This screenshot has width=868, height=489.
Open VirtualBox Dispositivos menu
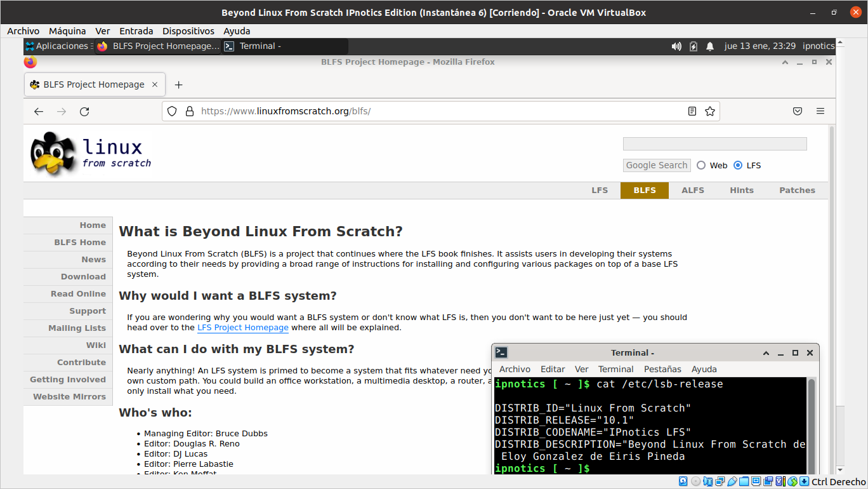pos(188,30)
